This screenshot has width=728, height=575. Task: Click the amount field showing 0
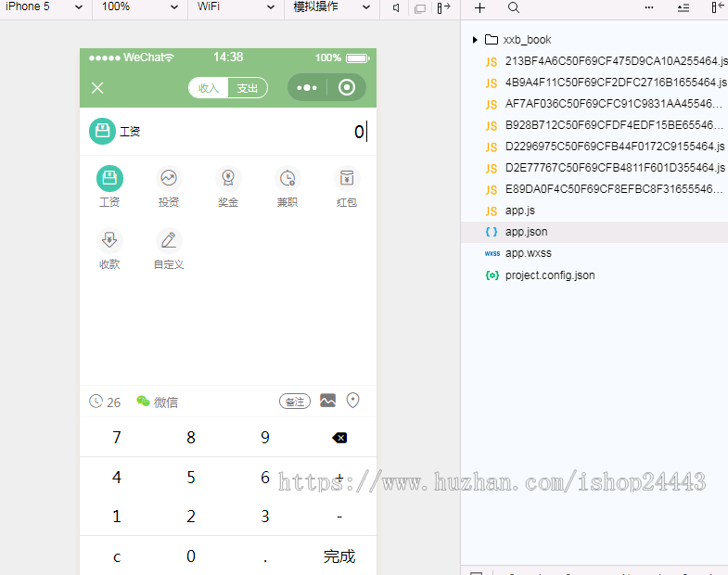(x=360, y=132)
